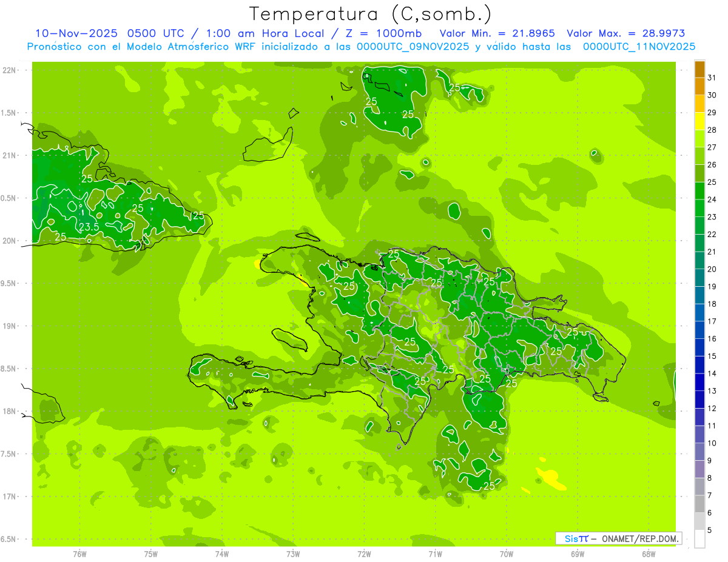The height and width of the screenshot is (562, 728).
Task: Click the "19N" latitude axis label
Action: tap(10, 326)
